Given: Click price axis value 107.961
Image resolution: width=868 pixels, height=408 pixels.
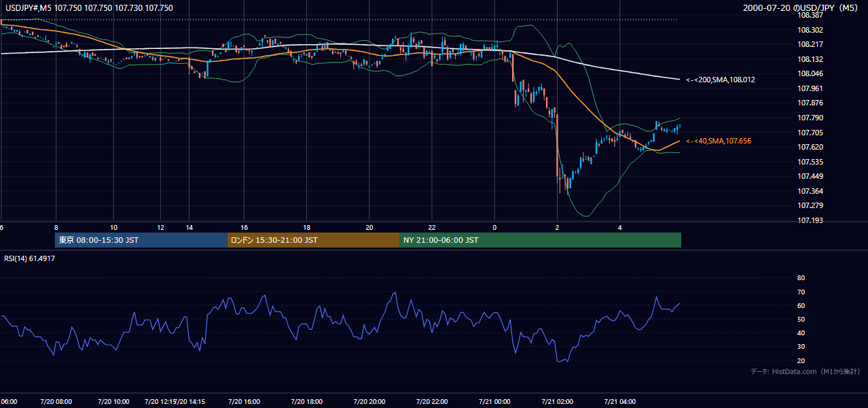Looking at the screenshot, I should tap(810, 88).
